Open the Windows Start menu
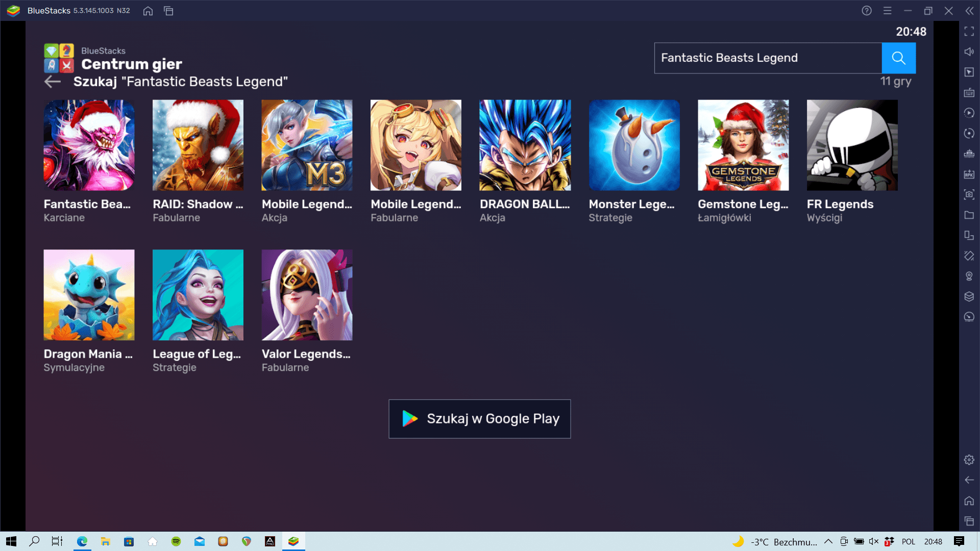Image resolution: width=980 pixels, height=551 pixels. click(x=11, y=541)
